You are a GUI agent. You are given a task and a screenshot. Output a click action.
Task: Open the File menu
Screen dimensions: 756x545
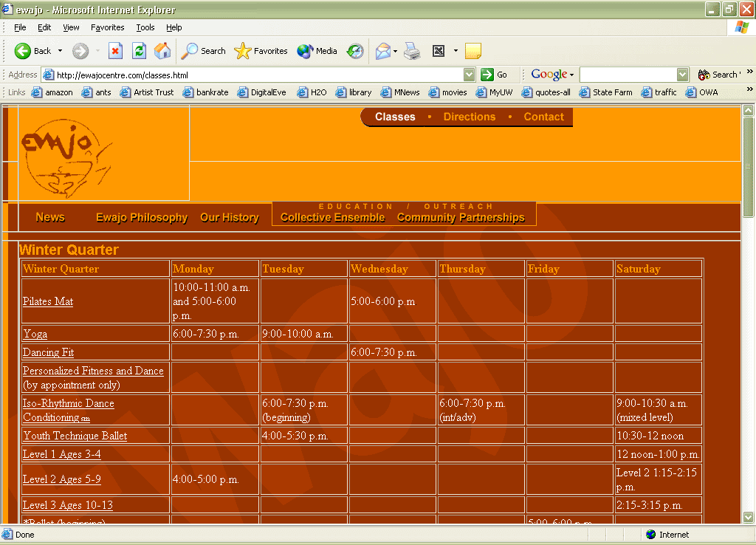tap(20, 27)
